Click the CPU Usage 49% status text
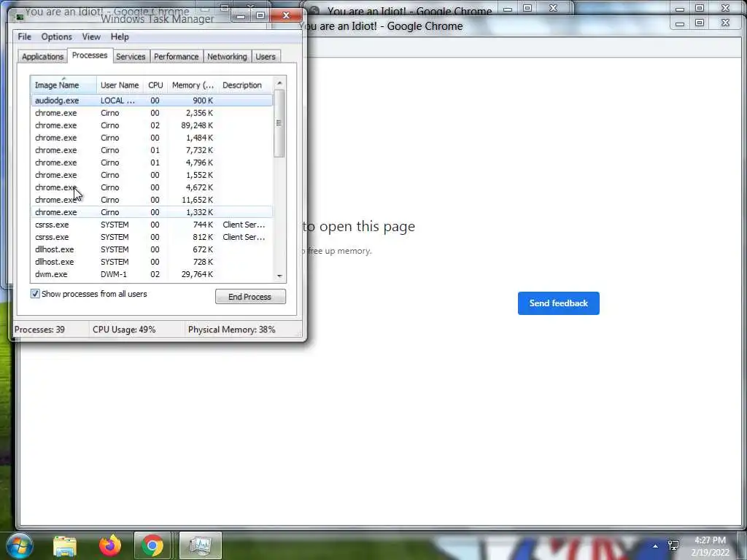 pos(124,330)
